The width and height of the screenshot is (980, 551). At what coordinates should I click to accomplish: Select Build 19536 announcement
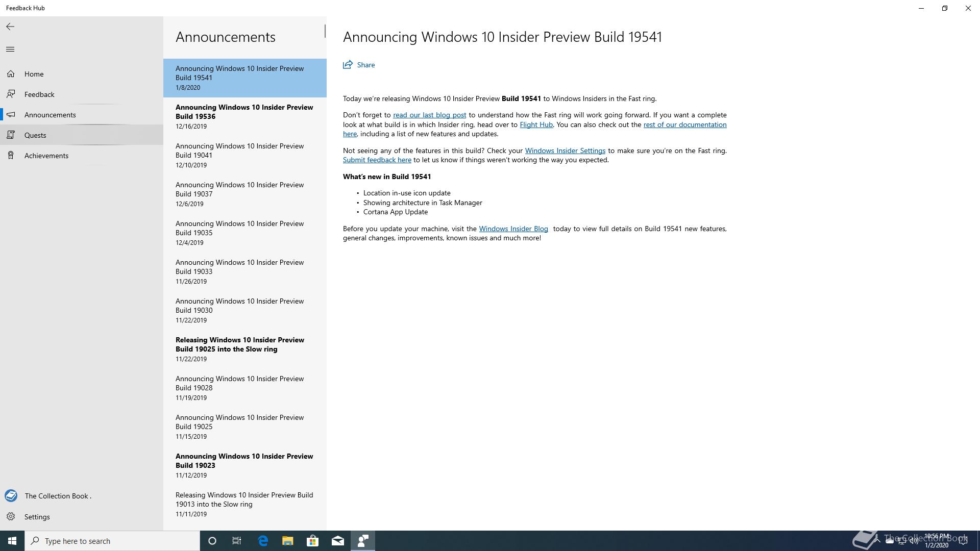point(245,117)
